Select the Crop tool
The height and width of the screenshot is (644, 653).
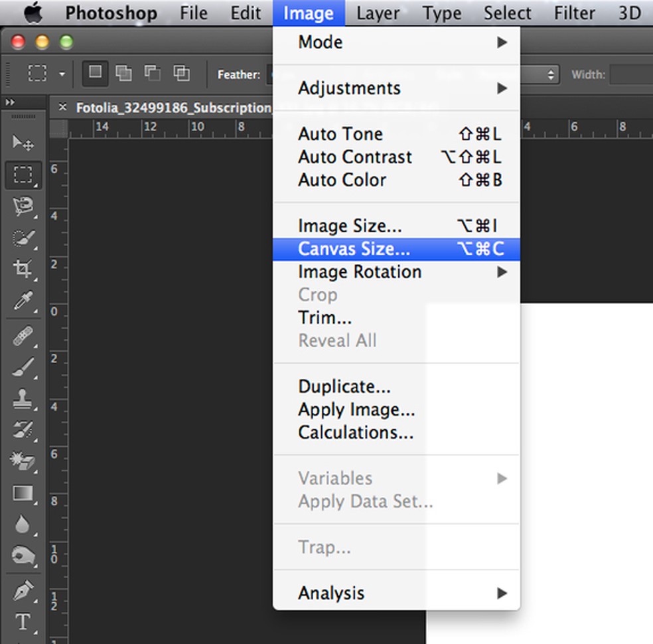coord(23,269)
